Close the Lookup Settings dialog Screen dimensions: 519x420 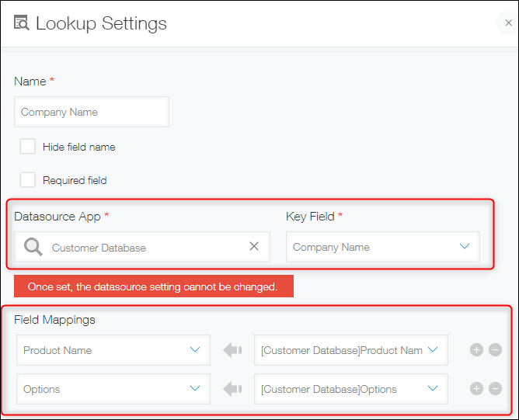(508, 23)
